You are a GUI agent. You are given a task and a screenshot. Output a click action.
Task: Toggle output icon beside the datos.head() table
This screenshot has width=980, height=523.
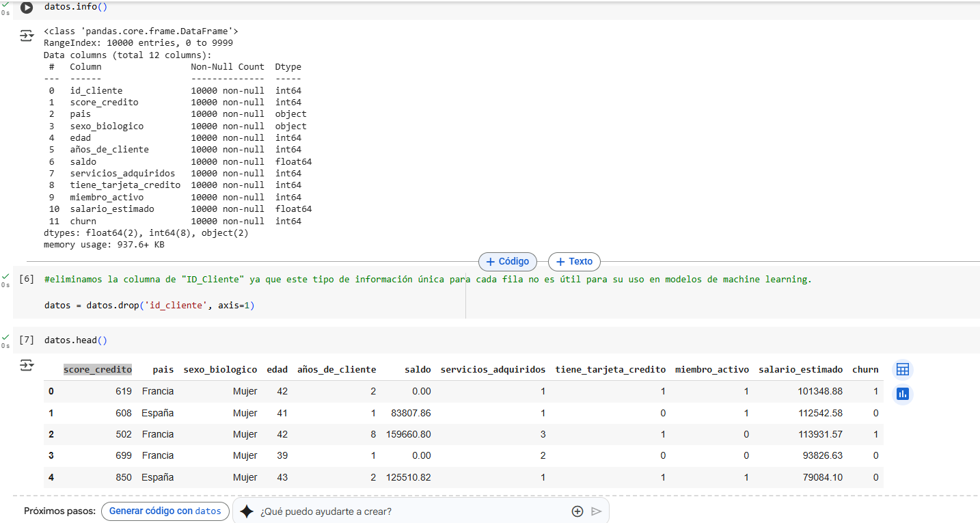(x=26, y=366)
